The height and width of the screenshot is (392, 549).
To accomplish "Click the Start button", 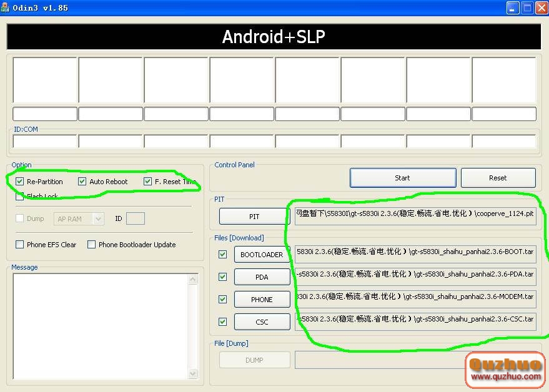I will click(403, 178).
